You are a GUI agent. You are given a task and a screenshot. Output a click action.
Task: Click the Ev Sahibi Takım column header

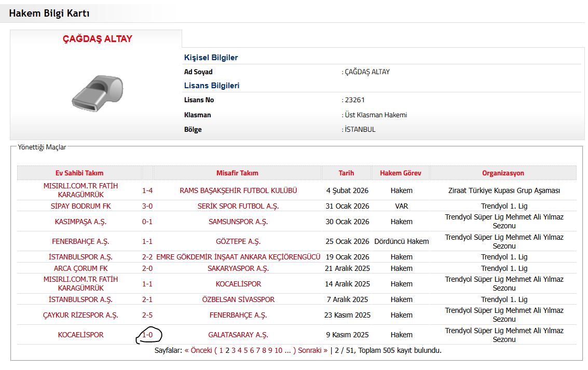click(79, 173)
